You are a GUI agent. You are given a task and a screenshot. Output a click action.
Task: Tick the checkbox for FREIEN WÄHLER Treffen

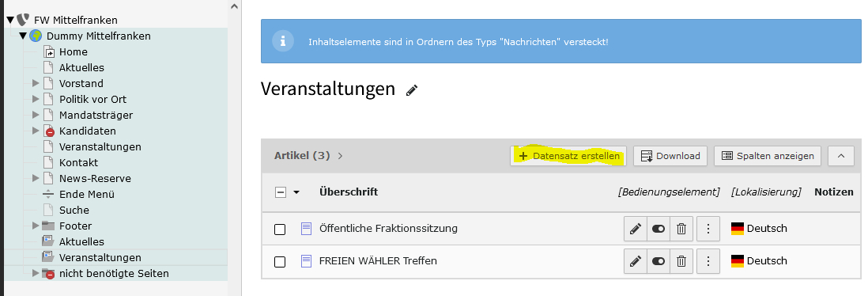280,261
